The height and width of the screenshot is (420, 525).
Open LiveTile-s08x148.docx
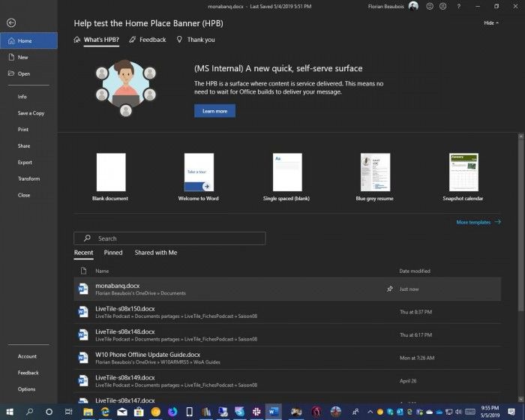[287, 335]
